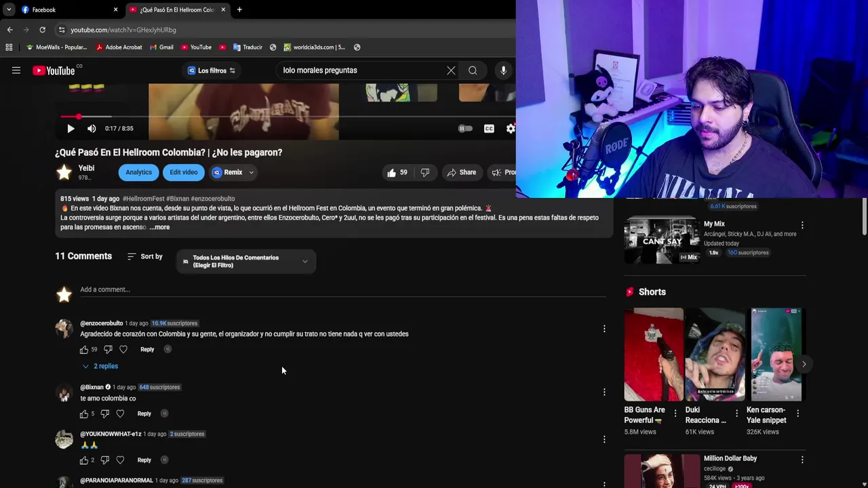Toggle closed captions on the player
Viewport: 868px width, 488px height.
[x=489, y=129]
